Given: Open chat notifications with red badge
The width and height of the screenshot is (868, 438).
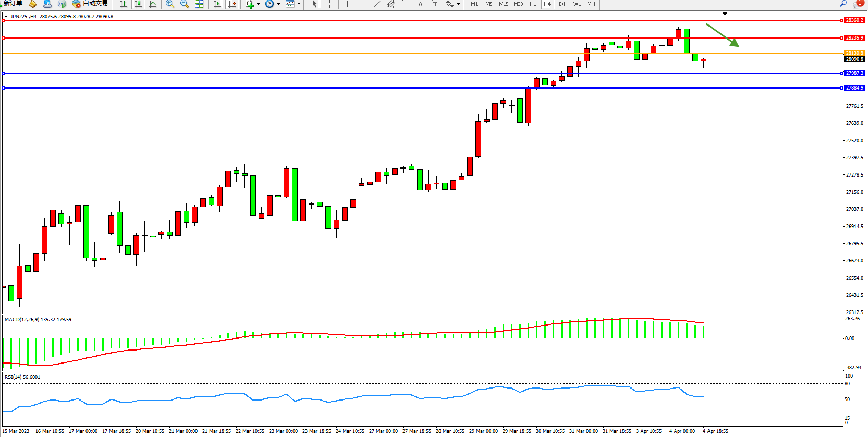Looking at the screenshot, I should [x=858, y=4].
